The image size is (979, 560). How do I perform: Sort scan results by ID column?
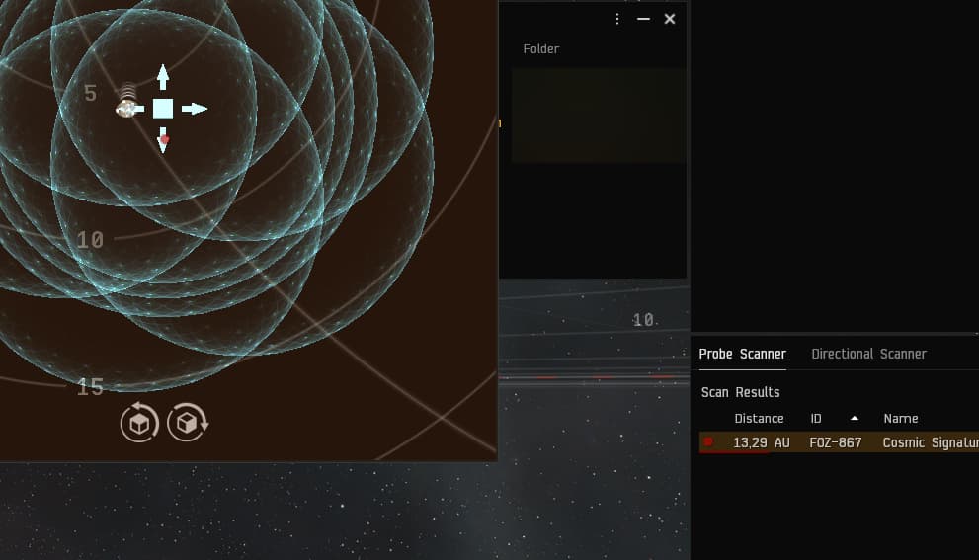click(x=816, y=419)
